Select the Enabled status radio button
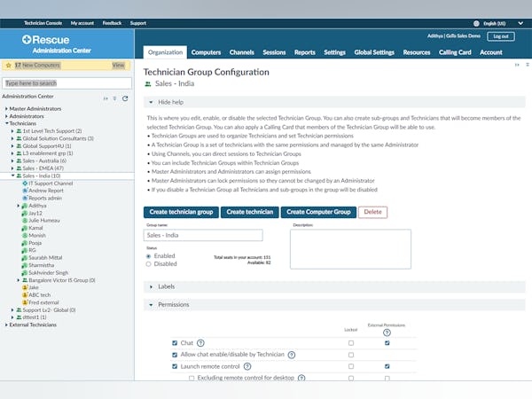 click(x=148, y=256)
